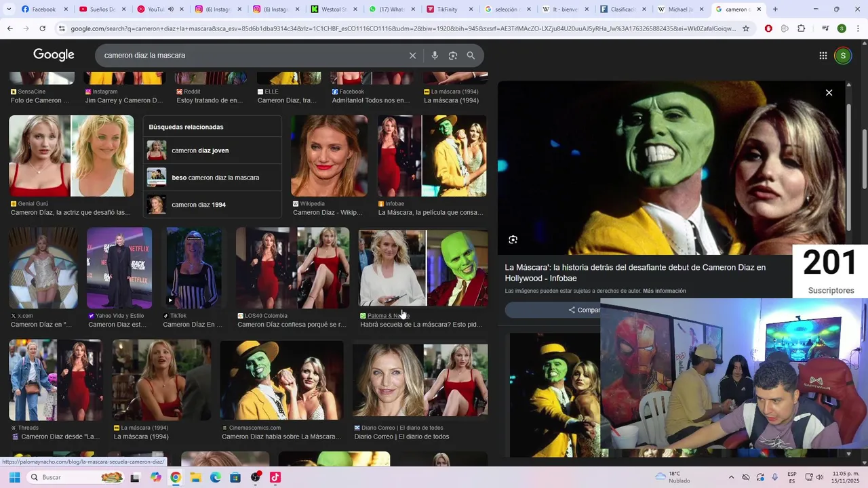The image size is (868, 488).
Task: Bookmark this page with the star icon
Action: point(746,28)
